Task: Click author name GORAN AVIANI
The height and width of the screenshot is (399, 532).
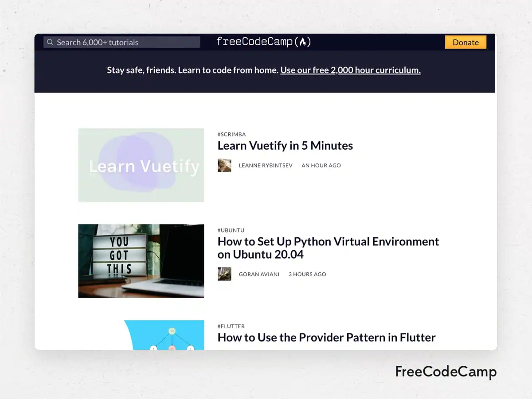Action: tap(259, 274)
